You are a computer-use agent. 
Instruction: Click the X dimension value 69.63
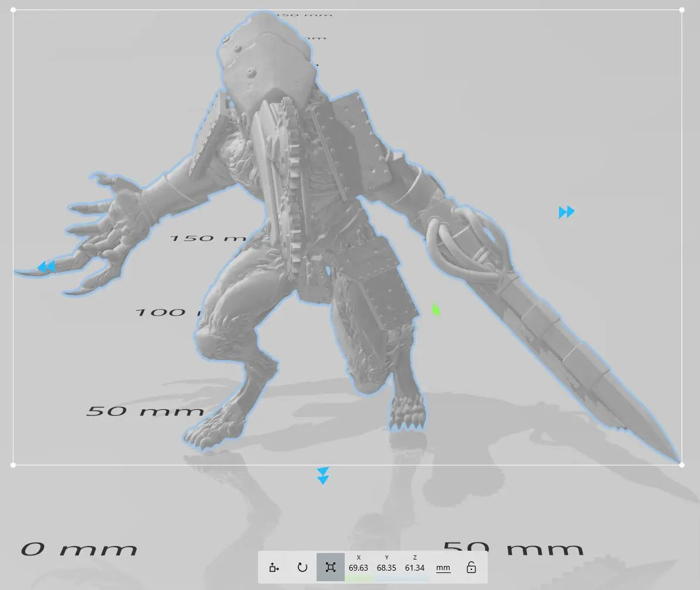click(x=358, y=568)
